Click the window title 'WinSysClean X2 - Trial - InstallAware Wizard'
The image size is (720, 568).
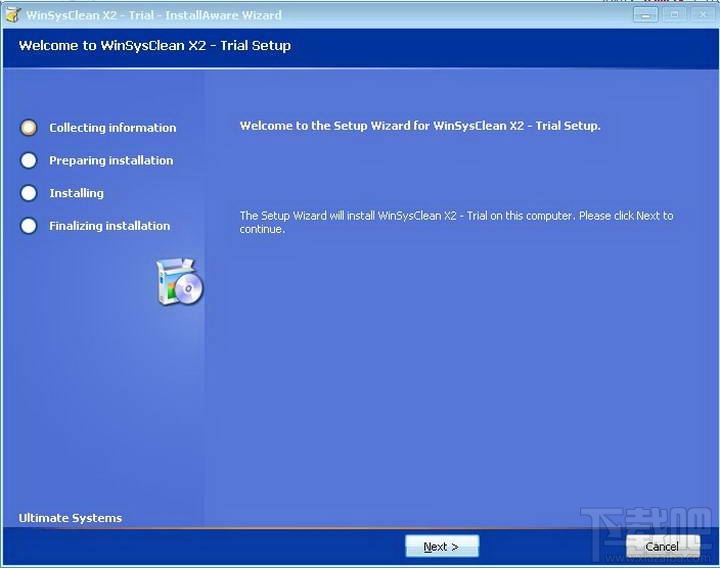[x=154, y=15]
